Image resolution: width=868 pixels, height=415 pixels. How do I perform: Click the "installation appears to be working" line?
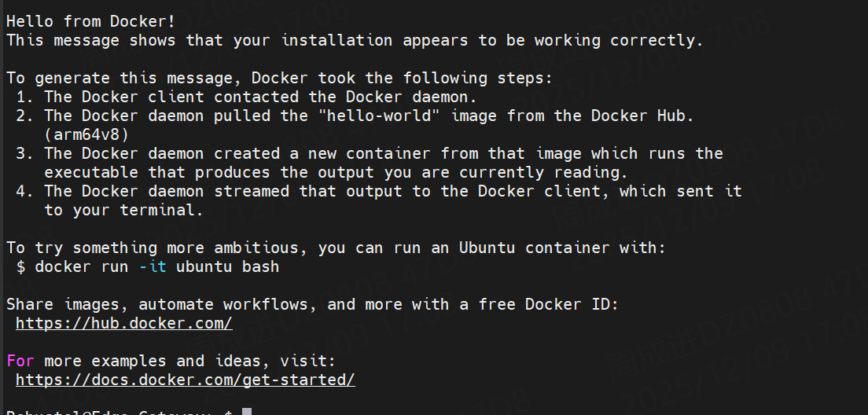354,40
